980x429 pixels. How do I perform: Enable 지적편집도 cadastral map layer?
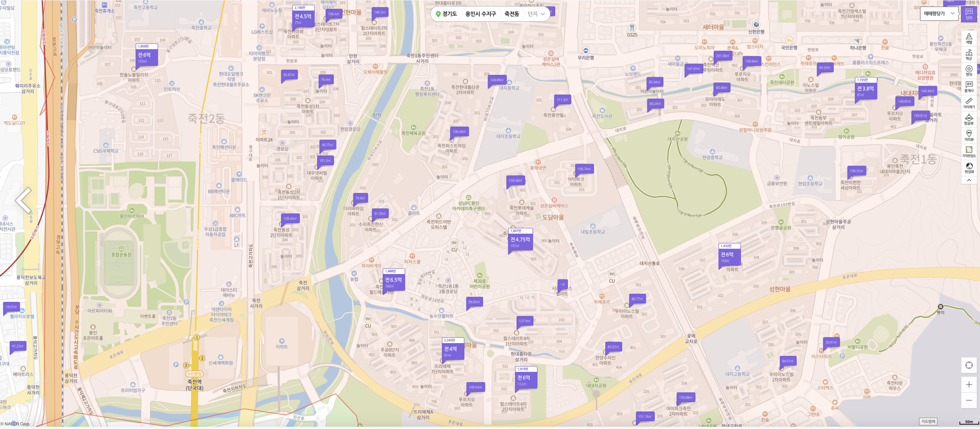pyautogui.click(x=968, y=152)
